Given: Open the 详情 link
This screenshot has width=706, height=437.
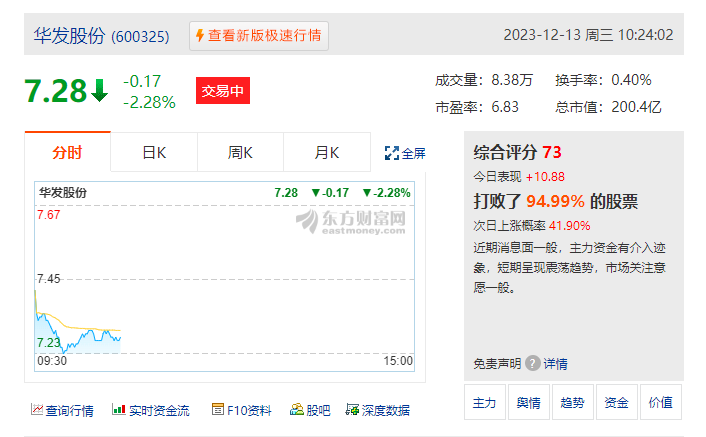Looking at the screenshot, I should tap(555, 364).
